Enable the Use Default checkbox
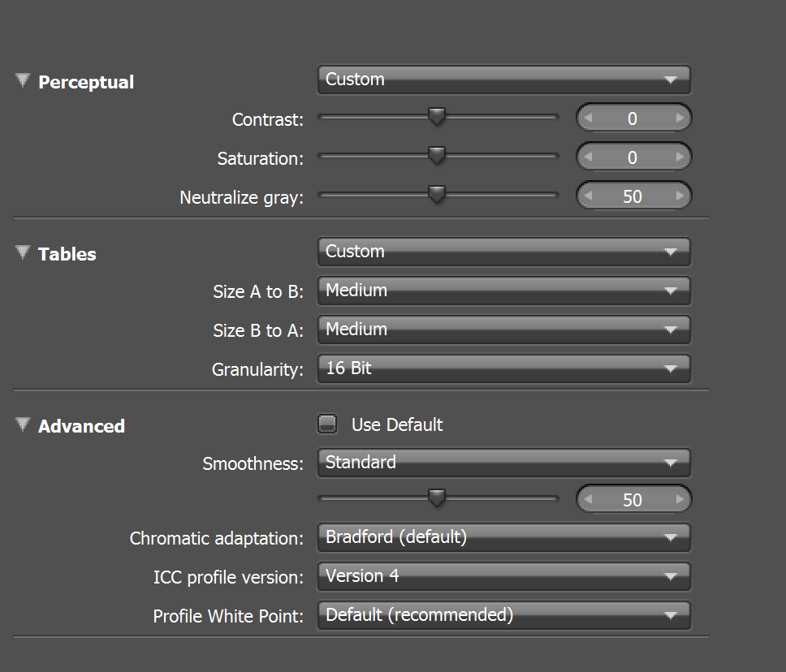 pos(327,424)
